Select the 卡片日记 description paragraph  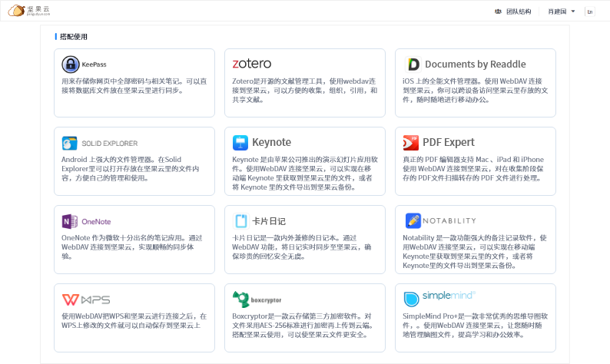pyautogui.click(x=302, y=247)
